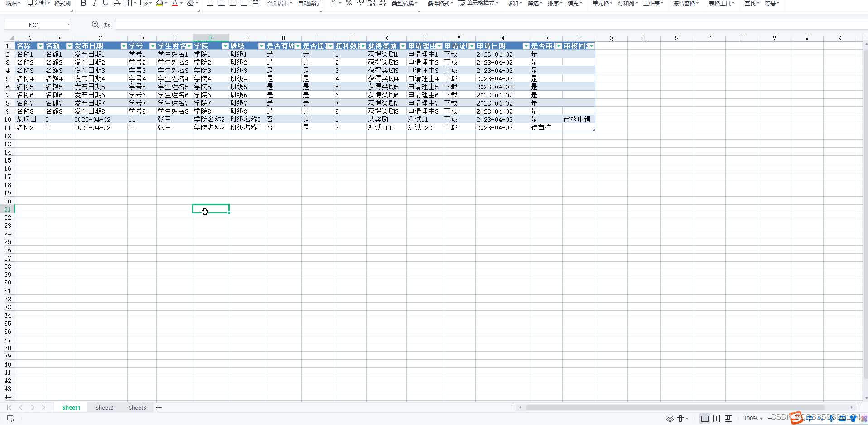This screenshot has height=425, width=868.
Task: Open Cell Styles 单元格样式 menu
Action: coord(478,3)
